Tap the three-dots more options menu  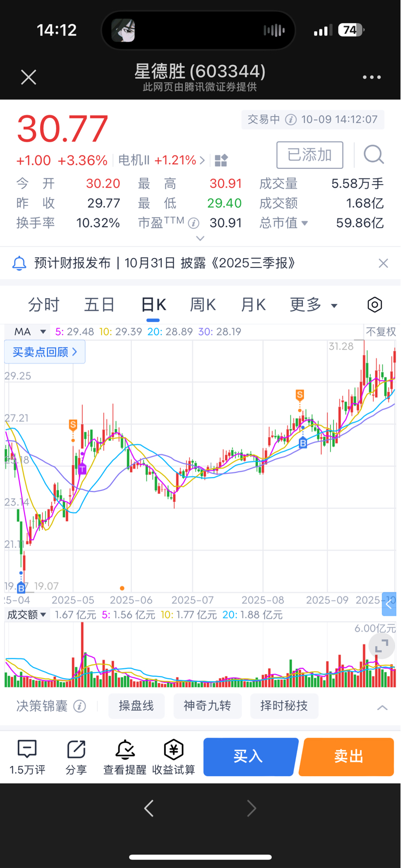click(372, 77)
